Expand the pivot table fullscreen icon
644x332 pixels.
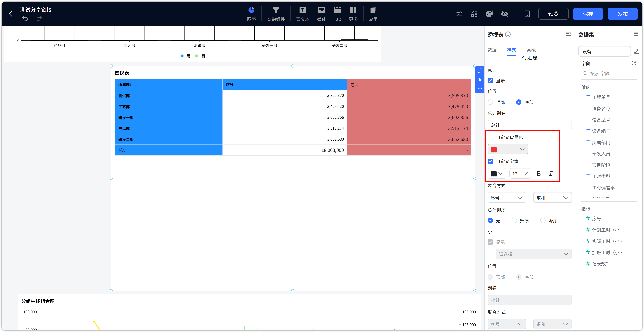tap(480, 71)
